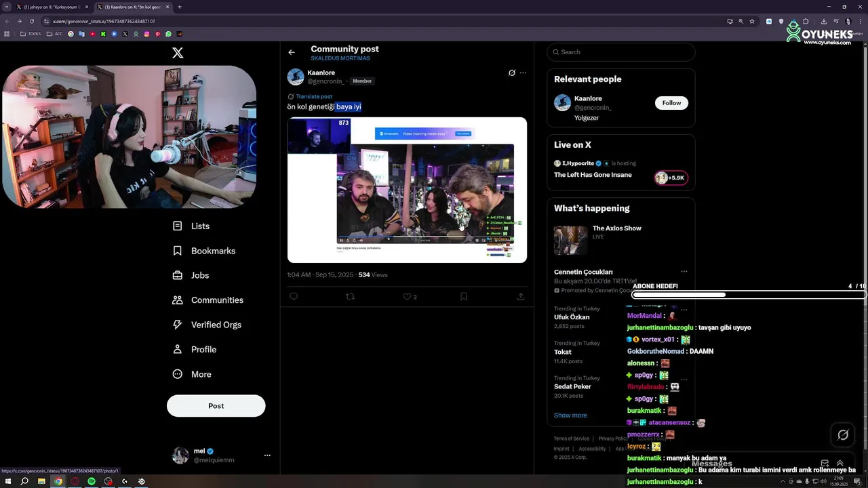868x488 pixels.
Task: Open Bookmarks in the sidebar
Action: coord(204,251)
